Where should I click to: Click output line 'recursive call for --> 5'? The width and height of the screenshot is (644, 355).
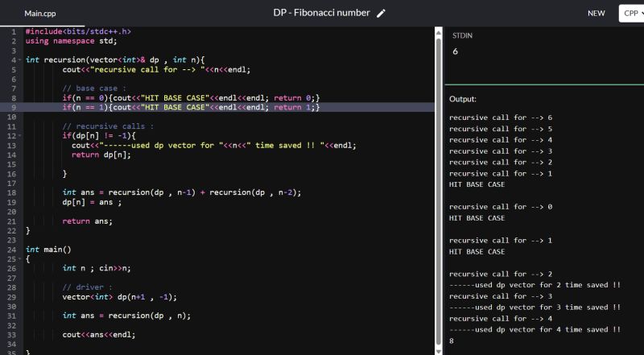point(501,129)
